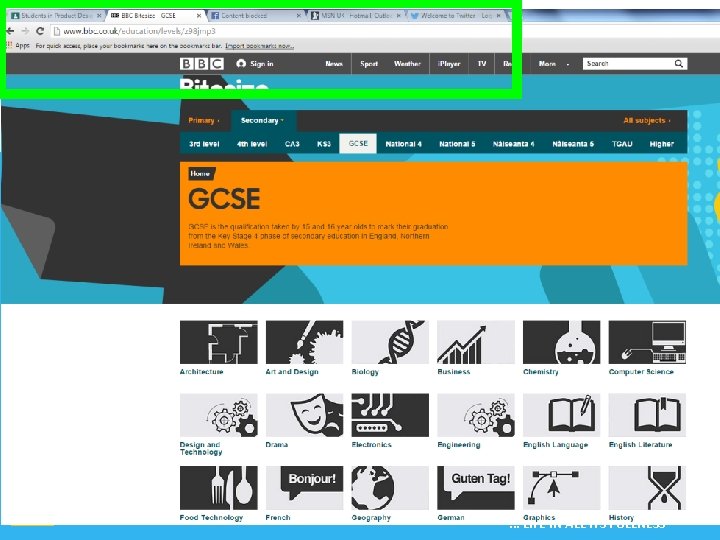
Task: Select the Chemistry flask icon
Action: (x=562, y=342)
